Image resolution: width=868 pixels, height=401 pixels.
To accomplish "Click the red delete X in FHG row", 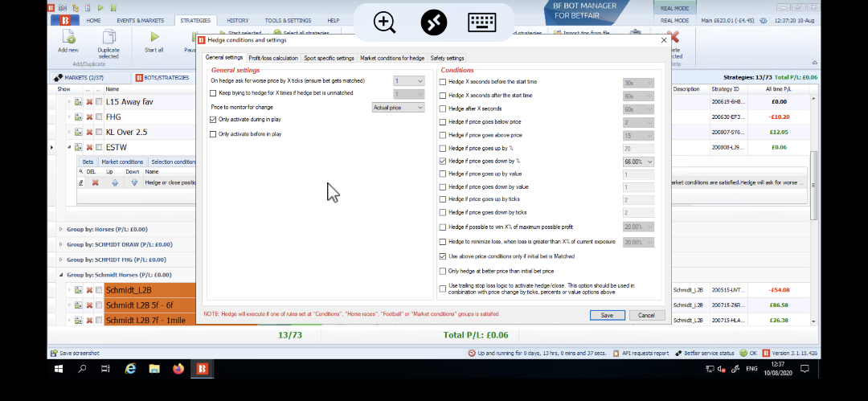I will (89, 117).
